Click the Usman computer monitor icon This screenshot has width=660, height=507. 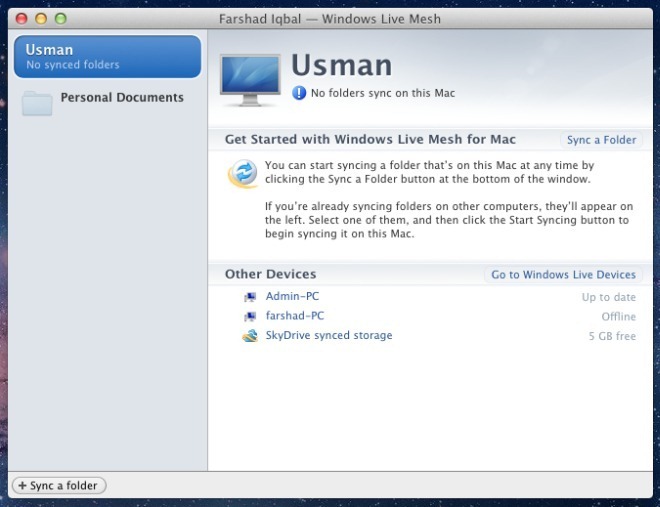[250, 80]
